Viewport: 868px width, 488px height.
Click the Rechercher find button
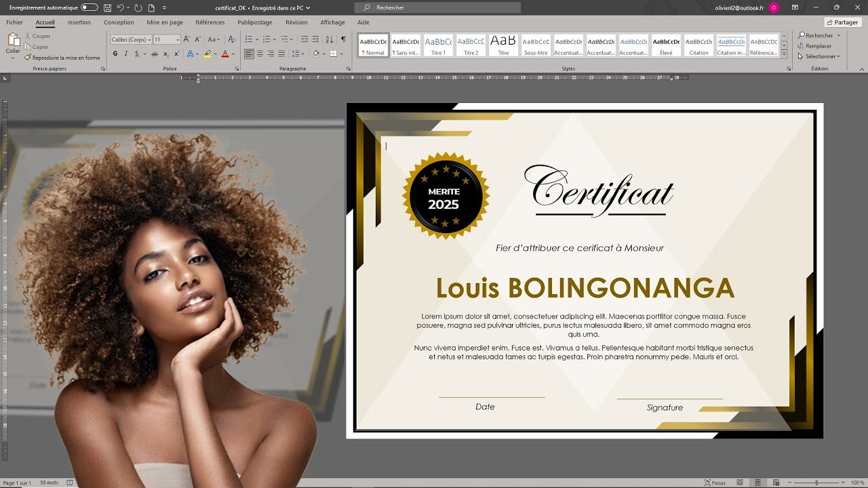818,35
